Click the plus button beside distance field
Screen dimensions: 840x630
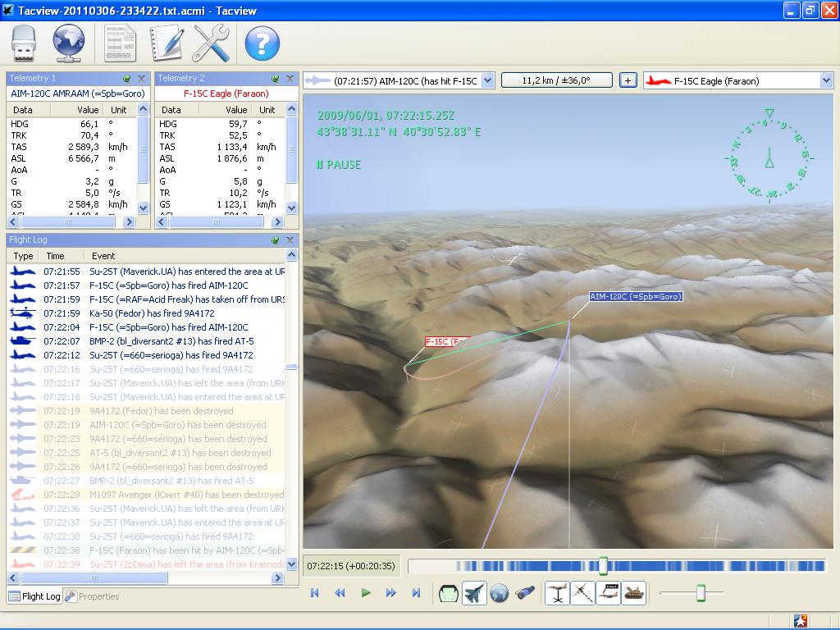point(628,81)
